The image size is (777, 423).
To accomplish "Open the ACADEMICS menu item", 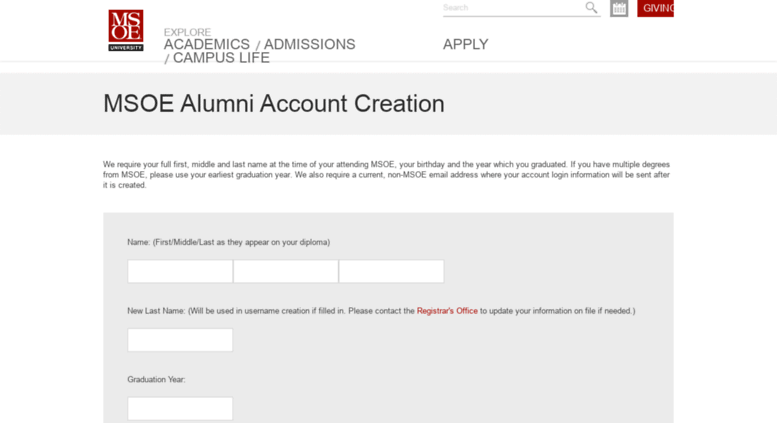I will click(207, 44).
